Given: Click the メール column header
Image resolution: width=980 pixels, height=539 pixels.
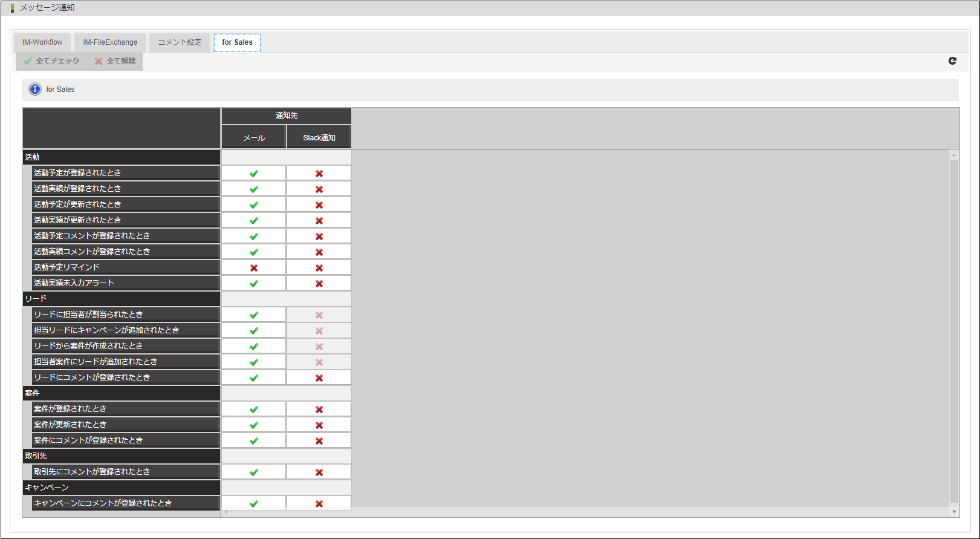Looking at the screenshot, I should pyautogui.click(x=254, y=137).
